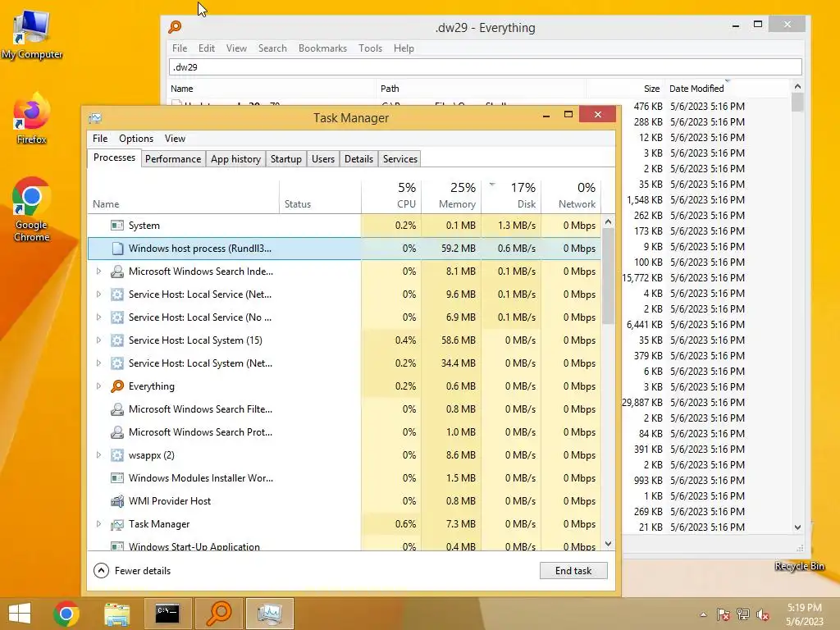
Task: Switch to Command Prompt in taskbar
Action: click(167, 614)
